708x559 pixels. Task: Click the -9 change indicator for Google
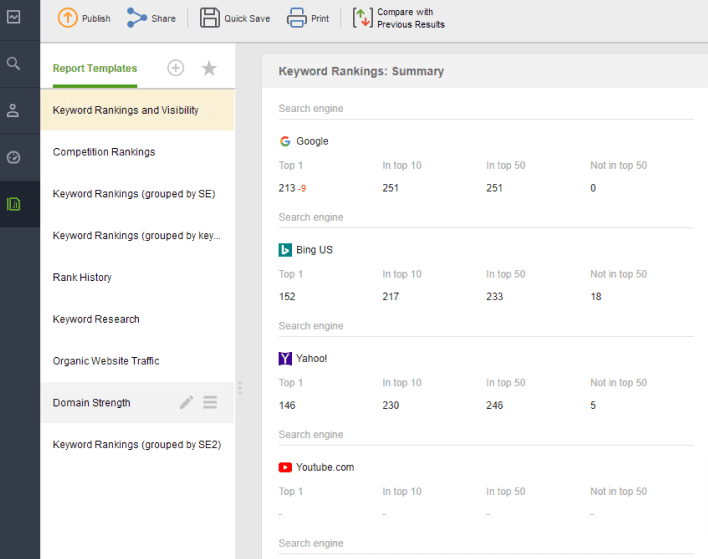pyautogui.click(x=302, y=188)
